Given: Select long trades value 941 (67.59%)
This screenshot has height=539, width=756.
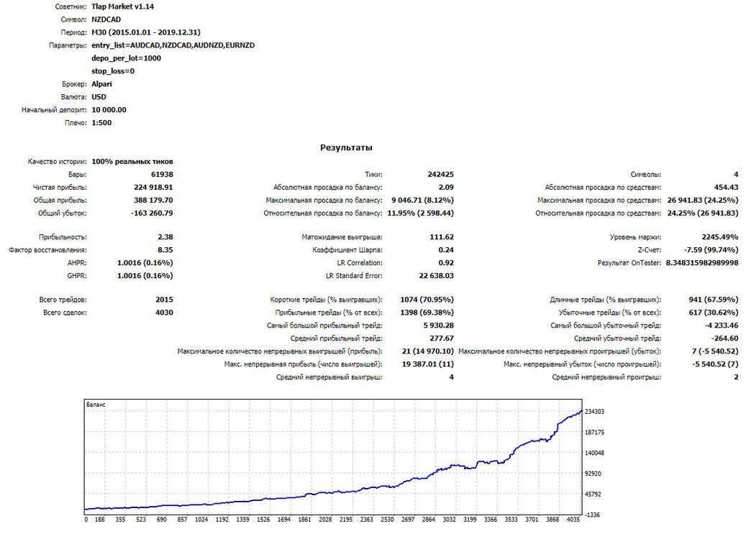Looking at the screenshot, I should coord(714,300).
